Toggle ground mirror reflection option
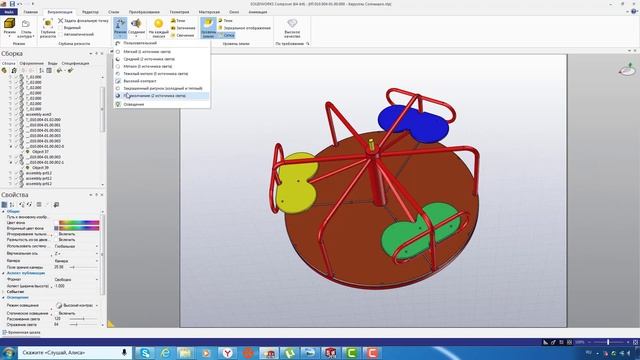 click(x=245, y=28)
